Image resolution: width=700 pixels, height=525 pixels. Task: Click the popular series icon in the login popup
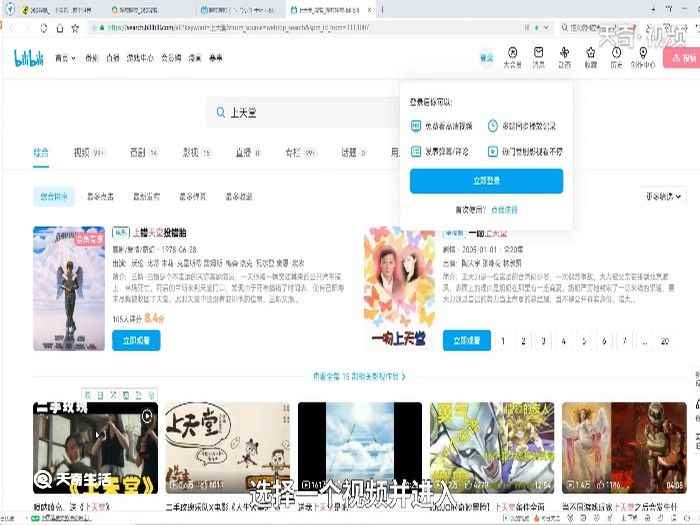(x=492, y=152)
